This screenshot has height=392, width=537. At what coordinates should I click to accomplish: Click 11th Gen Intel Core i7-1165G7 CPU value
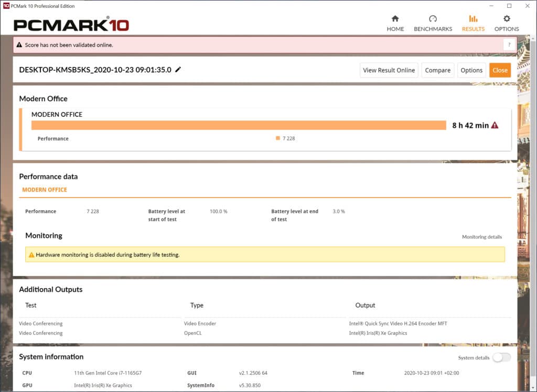pyautogui.click(x=108, y=373)
